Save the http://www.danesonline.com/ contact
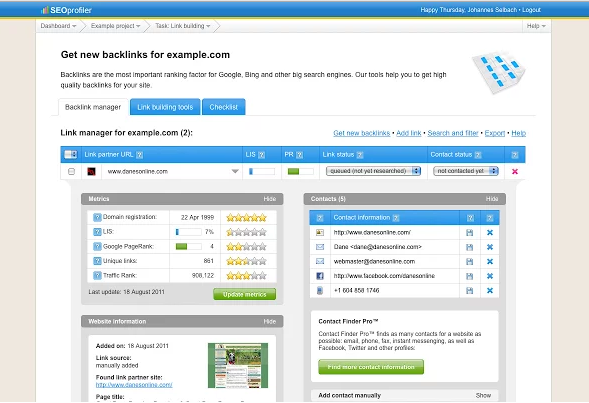 470,232
